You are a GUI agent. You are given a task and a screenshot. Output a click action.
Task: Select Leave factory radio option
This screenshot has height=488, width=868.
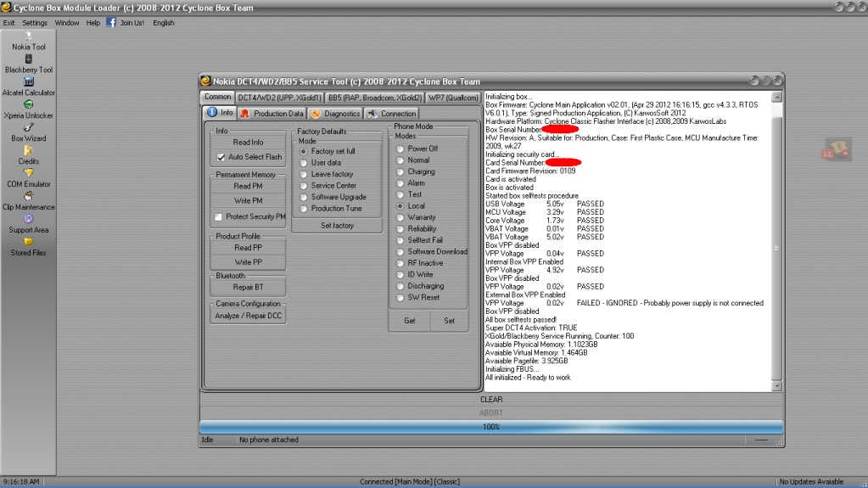point(304,174)
